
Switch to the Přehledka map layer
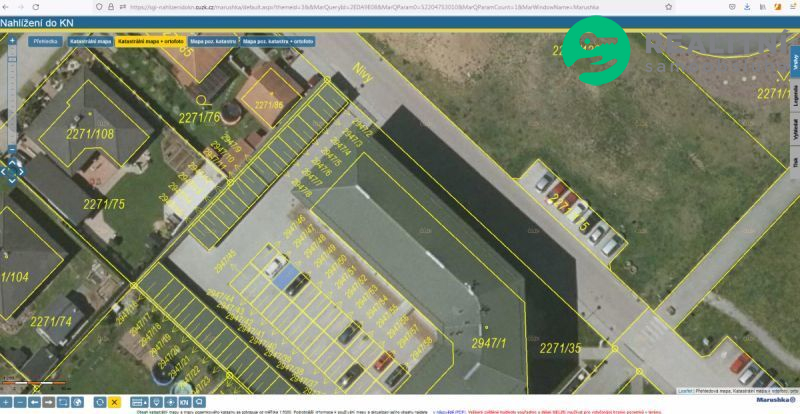[45, 42]
